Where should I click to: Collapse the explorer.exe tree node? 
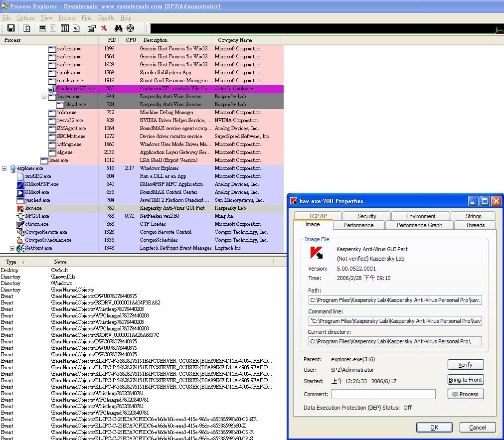point(4,168)
